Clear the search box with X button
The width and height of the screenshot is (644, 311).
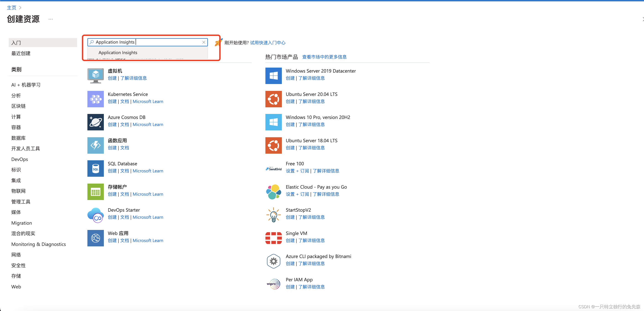click(x=204, y=42)
